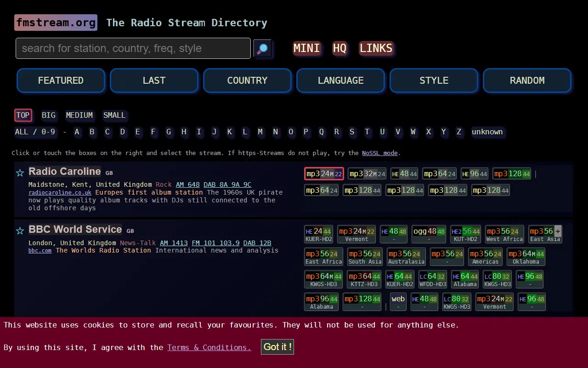Open the NoSSL mode link
Viewport: 588px width, 368px height.
click(379, 153)
